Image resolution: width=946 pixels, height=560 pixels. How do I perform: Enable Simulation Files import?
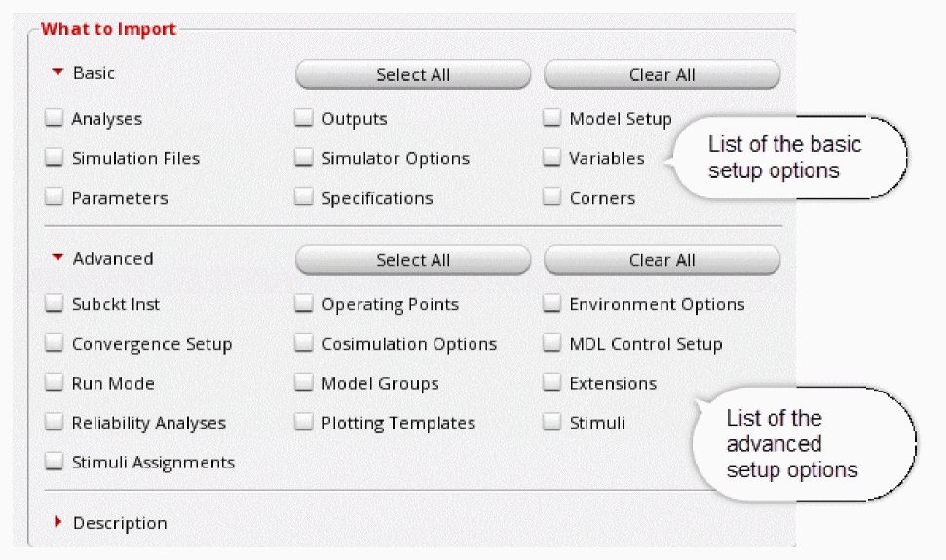click(55, 158)
